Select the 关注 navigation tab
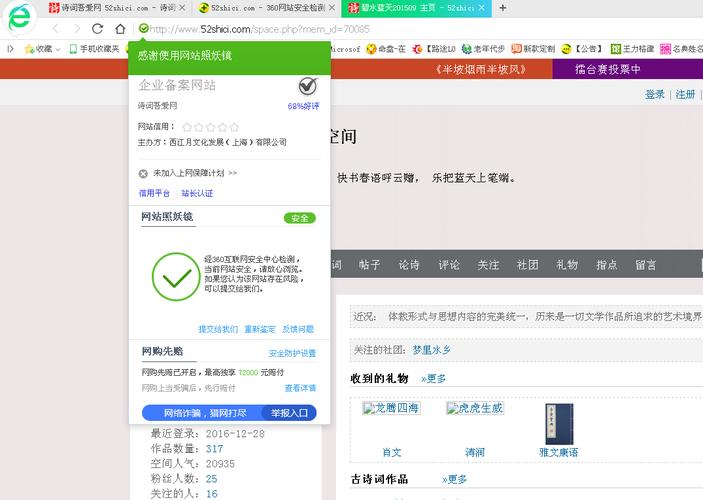This screenshot has height=500, width=703. [x=488, y=265]
